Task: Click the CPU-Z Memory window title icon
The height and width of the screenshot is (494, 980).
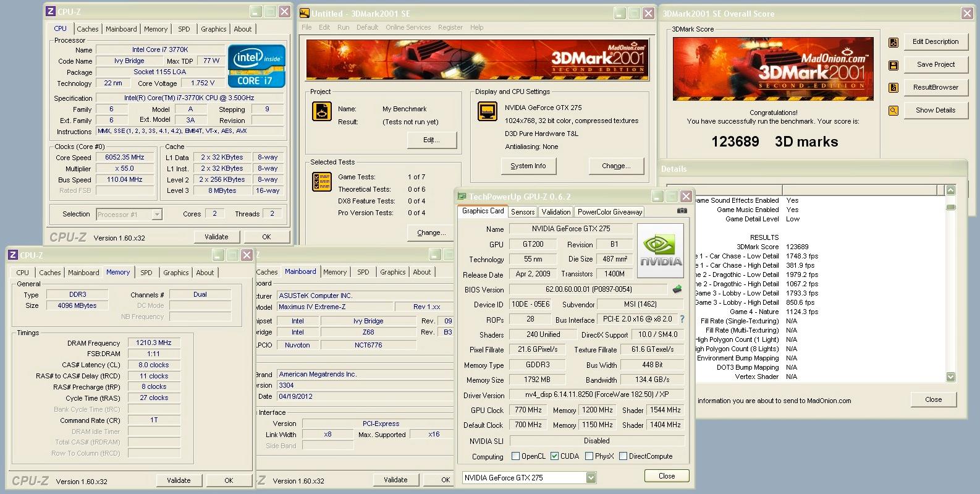Action: click(x=12, y=255)
